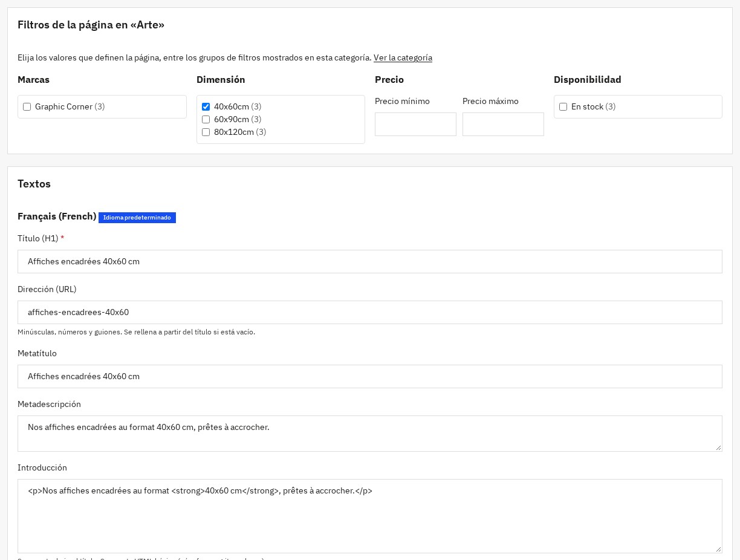Enable the 80x120cm dimension checkbox
The image size is (740, 560).
click(x=206, y=132)
